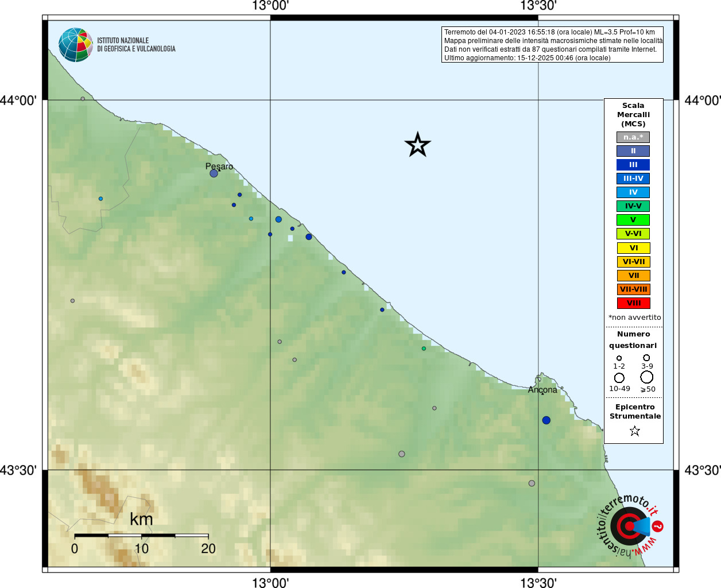Click the top 13°00' longitude label
The height and width of the screenshot is (588, 721).
pyautogui.click(x=270, y=6)
